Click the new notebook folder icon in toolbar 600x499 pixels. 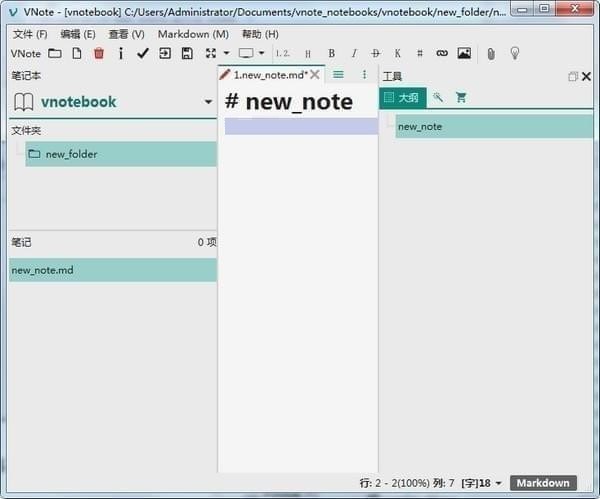[55, 53]
